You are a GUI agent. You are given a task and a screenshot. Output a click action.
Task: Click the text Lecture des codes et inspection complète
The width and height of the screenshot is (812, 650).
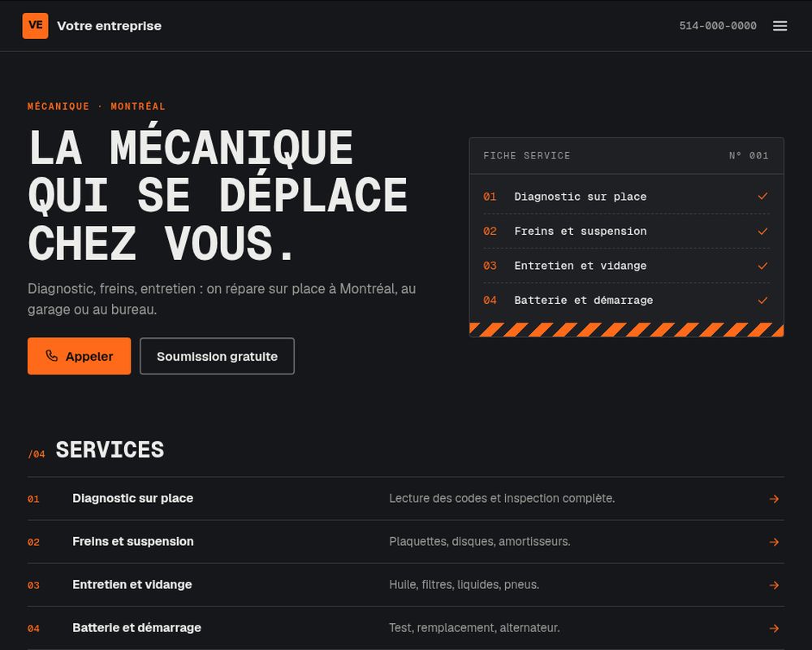click(x=502, y=498)
